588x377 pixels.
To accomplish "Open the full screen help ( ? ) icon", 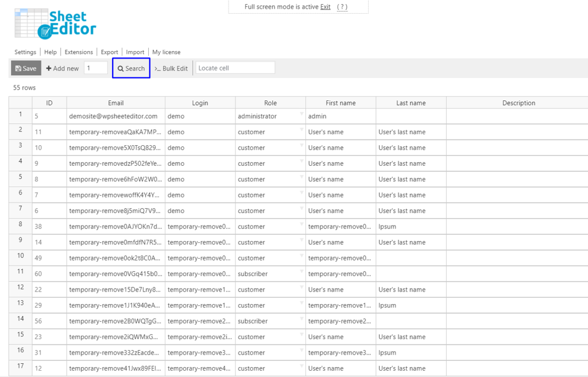I will (x=343, y=6).
